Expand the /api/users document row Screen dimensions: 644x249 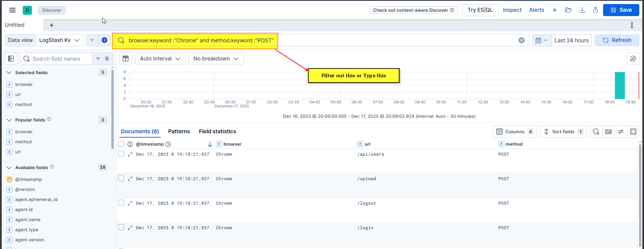tap(130, 154)
